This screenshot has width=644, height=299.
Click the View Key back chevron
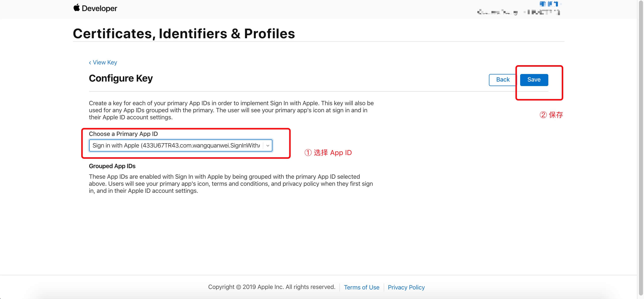pyautogui.click(x=90, y=63)
